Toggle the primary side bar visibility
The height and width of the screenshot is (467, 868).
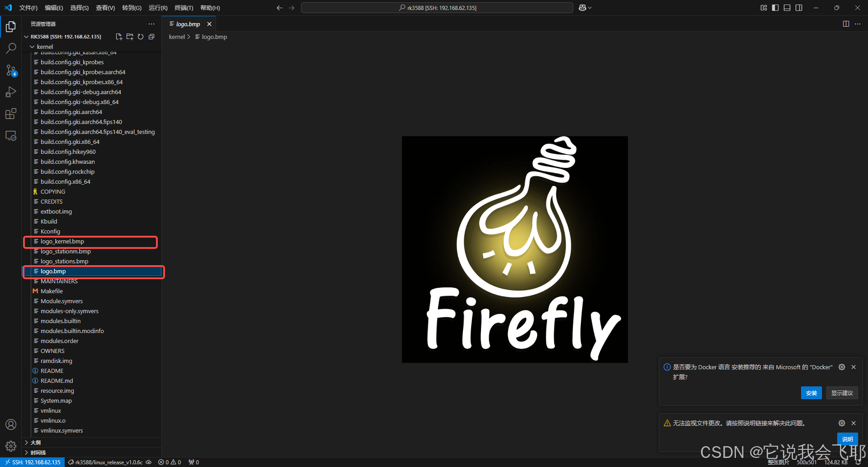point(775,8)
